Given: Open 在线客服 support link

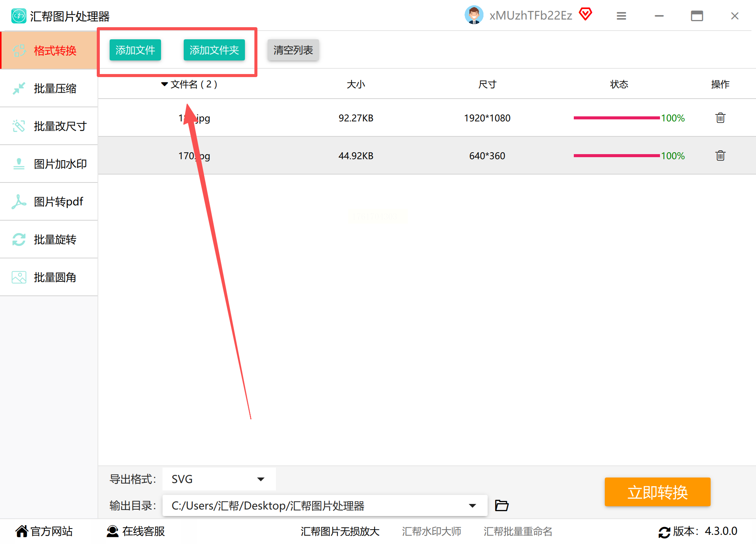Looking at the screenshot, I should click(136, 531).
